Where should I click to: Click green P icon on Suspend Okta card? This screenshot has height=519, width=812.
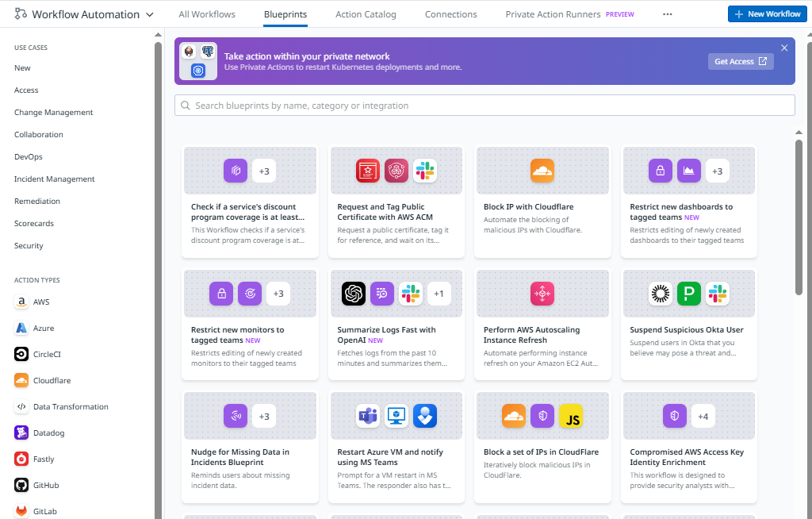pos(689,294)
